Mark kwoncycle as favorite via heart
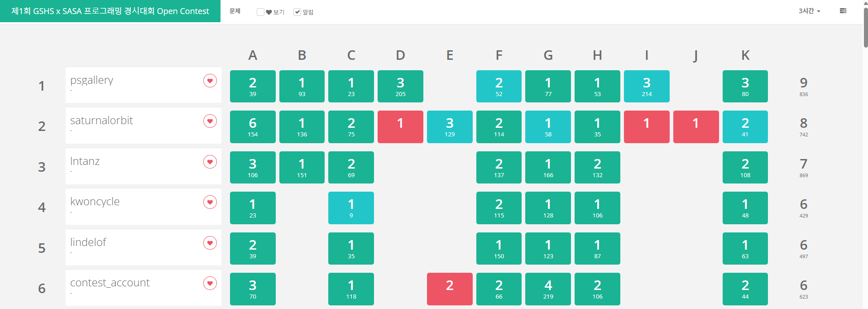This screenshot has height=309, width=868. point(210,202)
